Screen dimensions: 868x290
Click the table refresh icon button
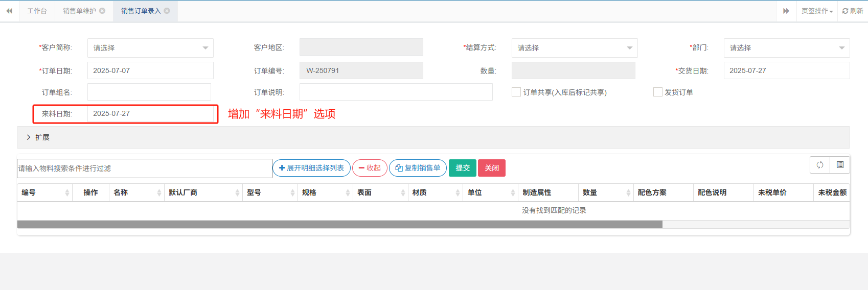[x=820, y=165]
